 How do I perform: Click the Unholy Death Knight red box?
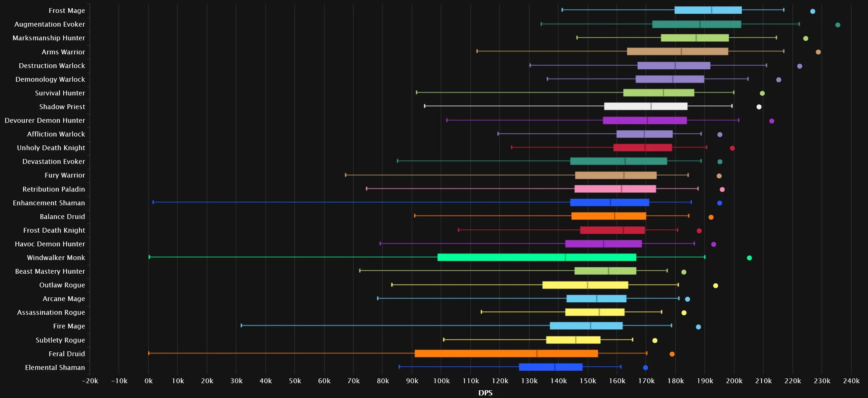click(642, 147)
